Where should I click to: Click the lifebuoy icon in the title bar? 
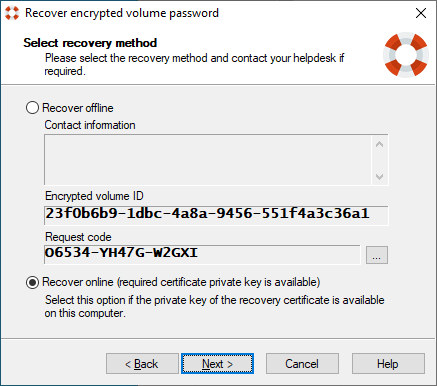(12, 13)
